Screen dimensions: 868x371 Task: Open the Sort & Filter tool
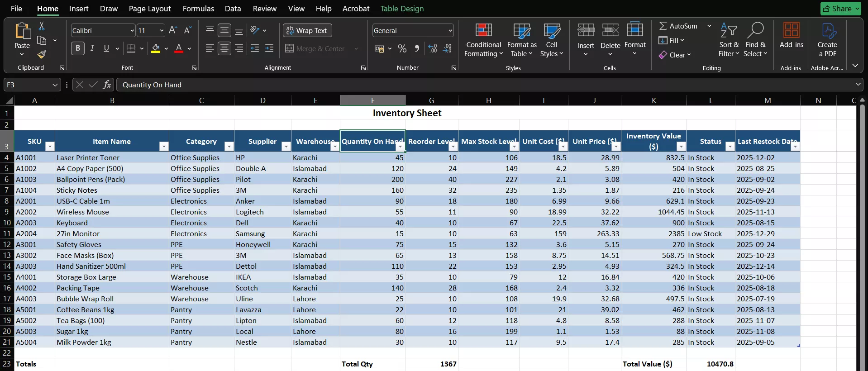729,40
